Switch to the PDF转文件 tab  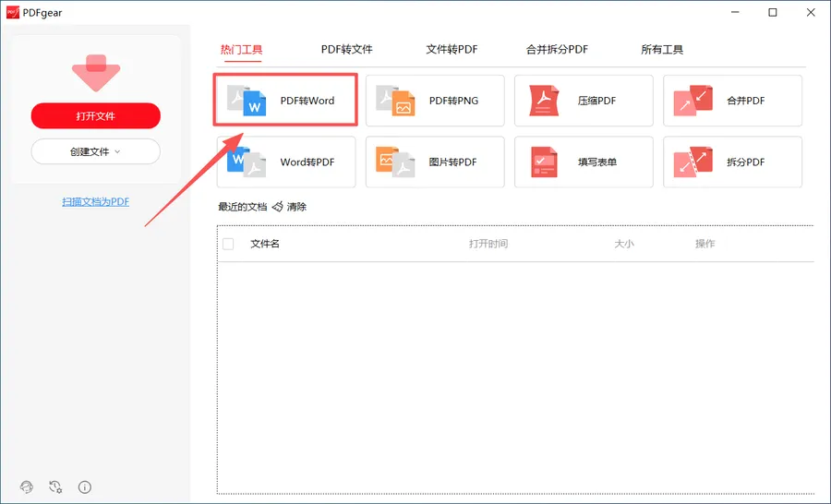346,49
